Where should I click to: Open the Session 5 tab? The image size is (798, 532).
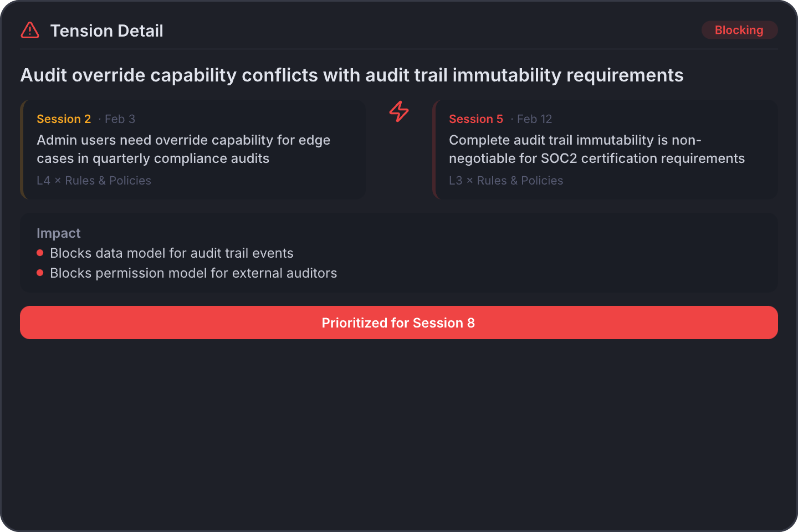[475, 119]
